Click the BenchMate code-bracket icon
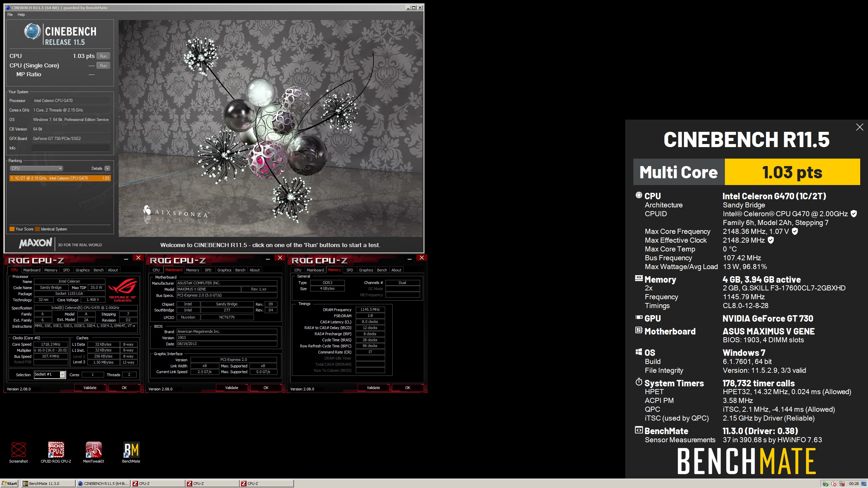 638,430
